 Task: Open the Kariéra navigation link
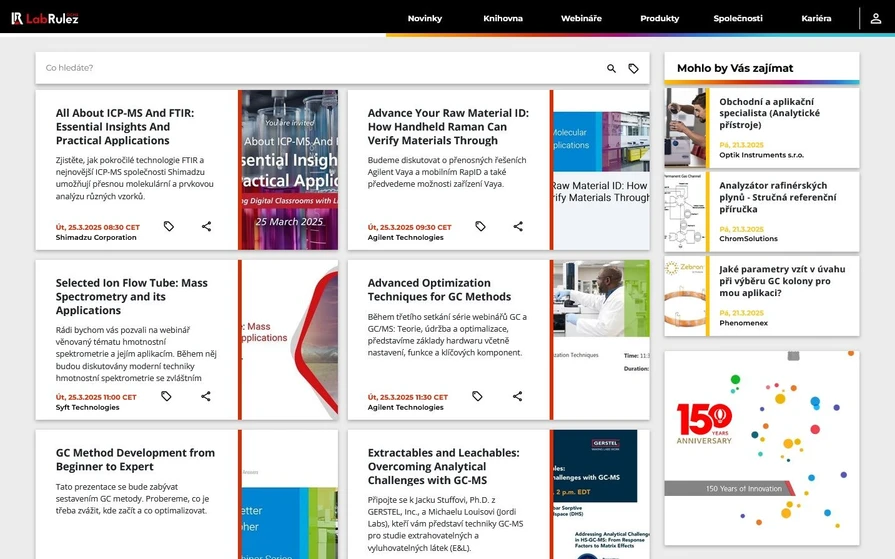point(816,18)
